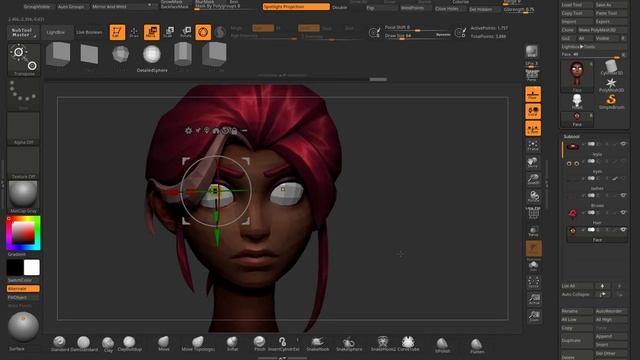Screen dimensions: 640x360
Task: Open the SubTool Master plugin menu
Action: tap(22, 33)
